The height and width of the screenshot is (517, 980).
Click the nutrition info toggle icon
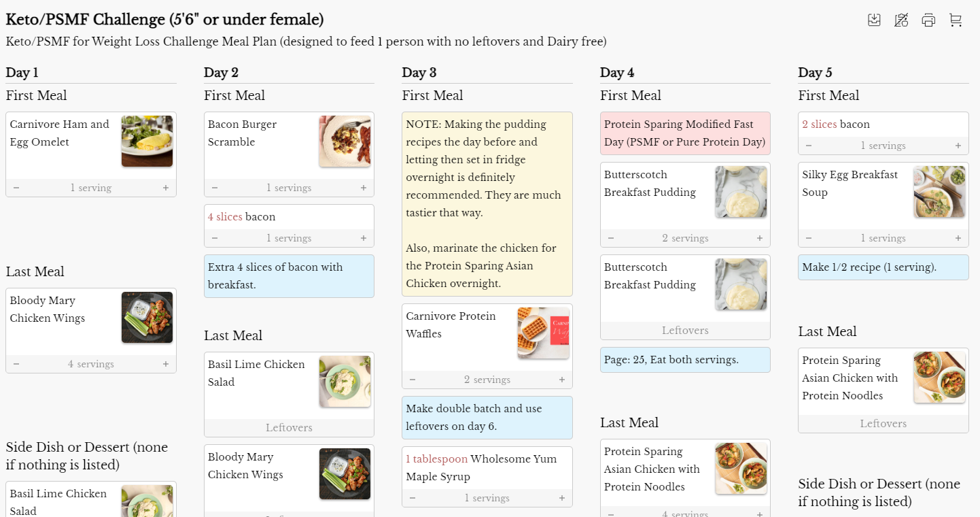902,20
